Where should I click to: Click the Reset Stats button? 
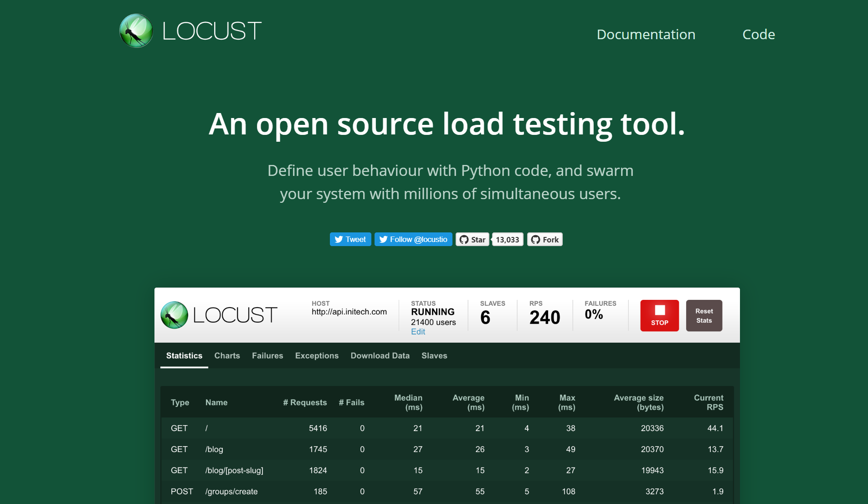[x=704, y=315]
